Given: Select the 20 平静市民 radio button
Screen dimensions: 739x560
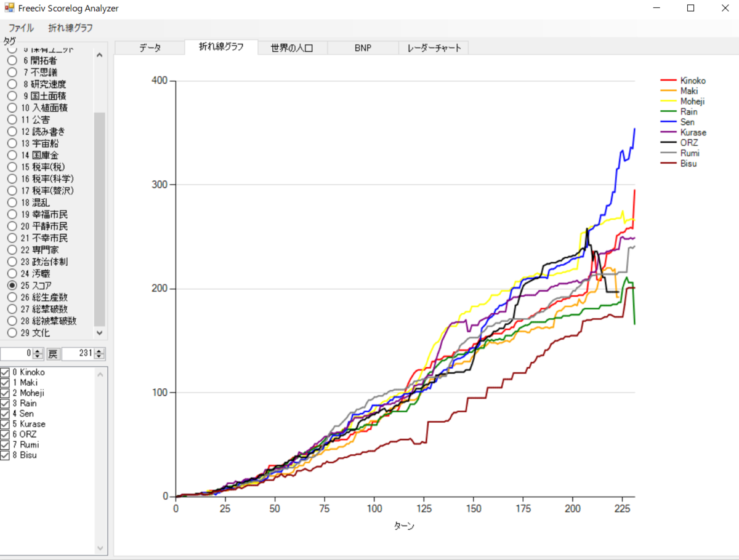Looking at the screenshot, I should click(12, 226).
